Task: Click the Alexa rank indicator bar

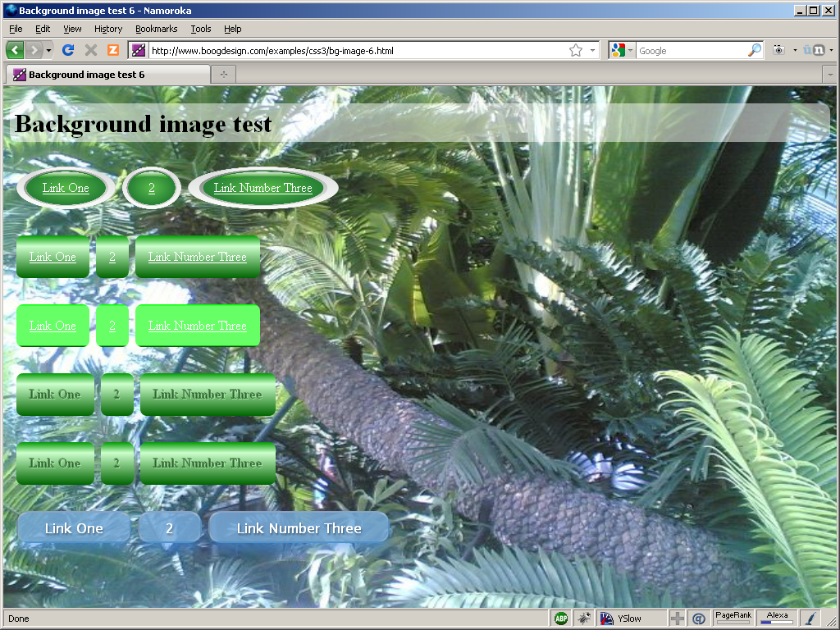Action: [x=777, y=618]
